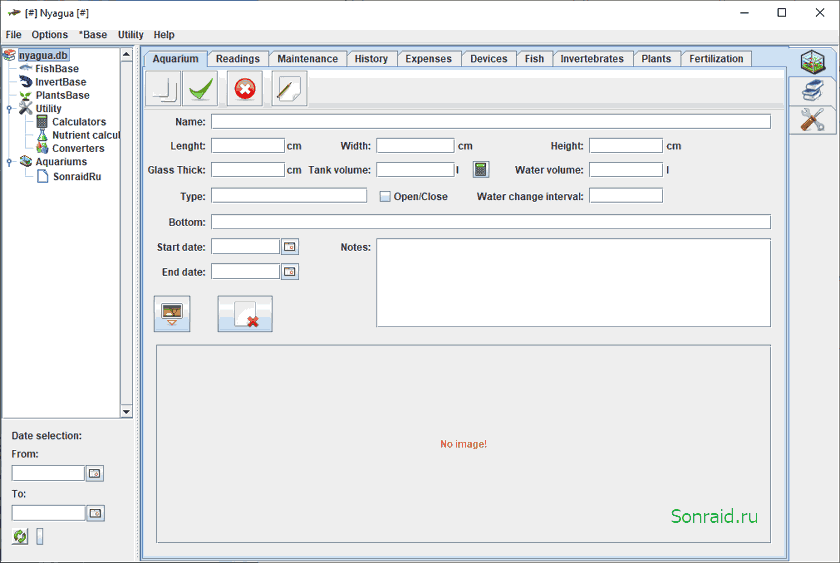Open the To date calendar picker
Image resolution: width=840 pixels, height=563 pixels.
95,513
